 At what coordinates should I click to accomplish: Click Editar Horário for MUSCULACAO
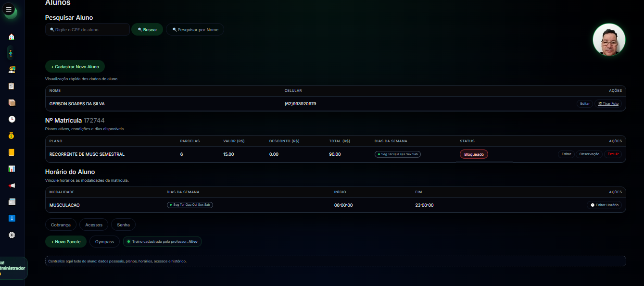click(604, 205)
